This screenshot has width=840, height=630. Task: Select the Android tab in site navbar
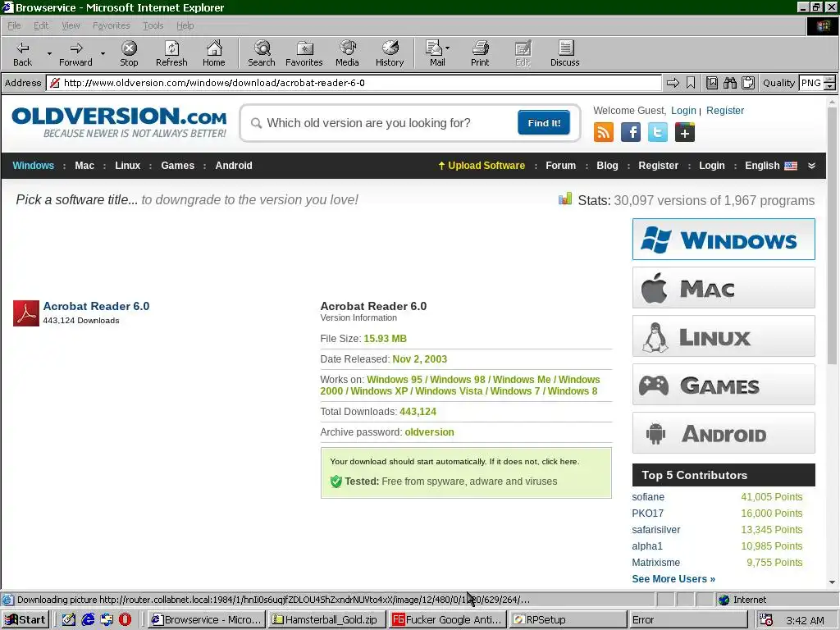coord(234,166)
